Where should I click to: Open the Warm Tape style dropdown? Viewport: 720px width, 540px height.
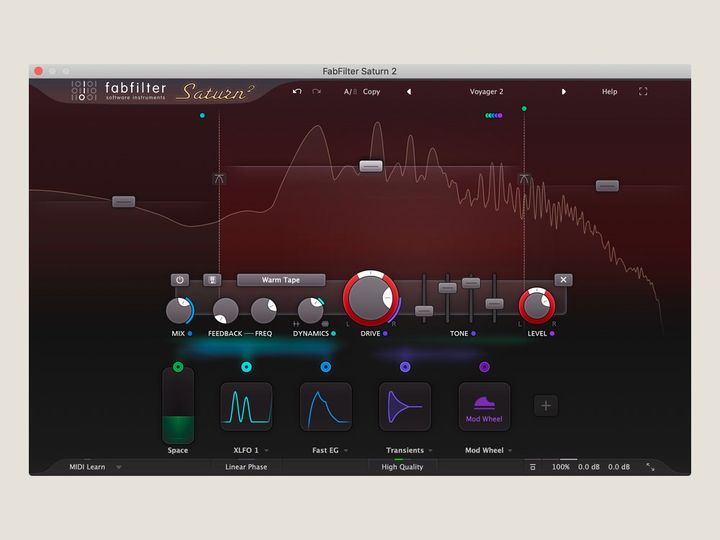click(x=281, y=280)
